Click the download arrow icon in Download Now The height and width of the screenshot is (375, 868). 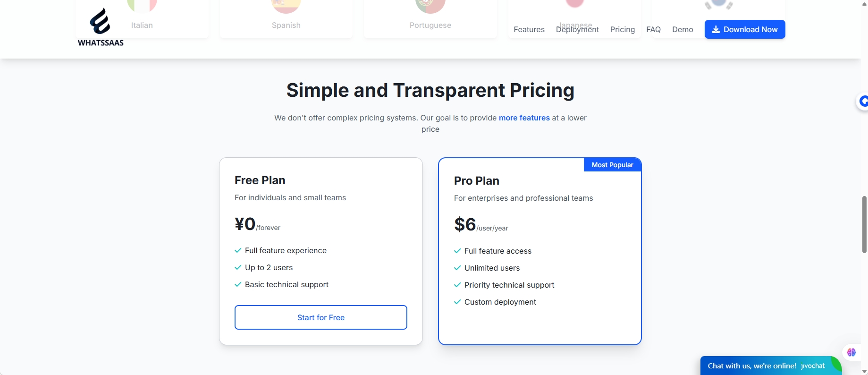(x=716, y=29)
